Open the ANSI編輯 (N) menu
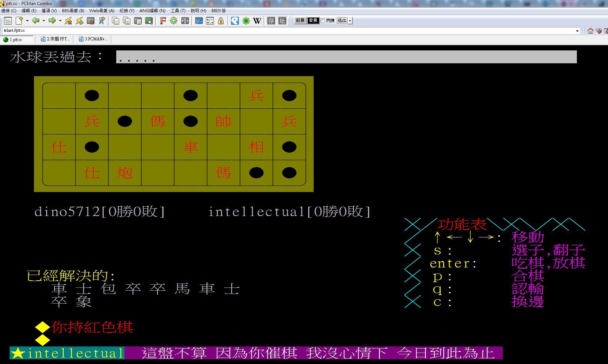 tap(152, 11)
